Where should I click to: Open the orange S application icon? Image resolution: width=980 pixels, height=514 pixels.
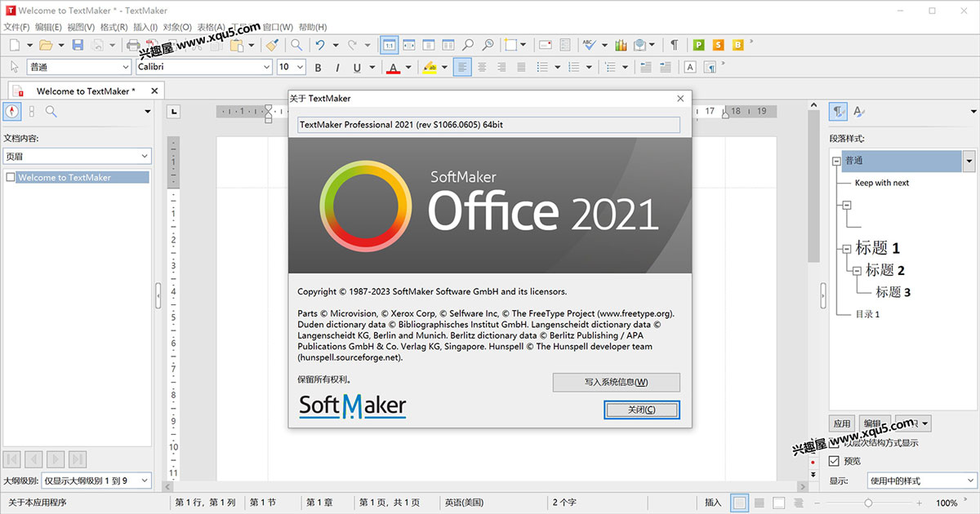click(x=719, y=45)
